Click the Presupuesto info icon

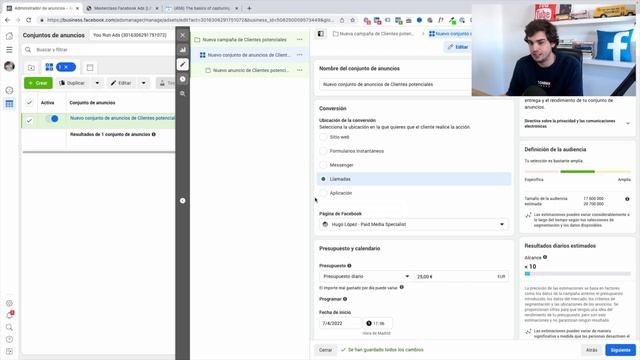pos(349,266)
